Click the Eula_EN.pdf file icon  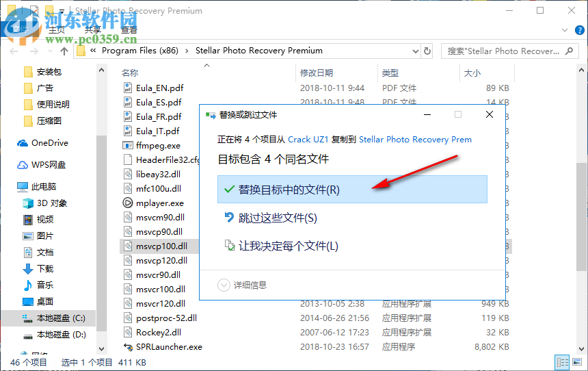coord(128,88)
